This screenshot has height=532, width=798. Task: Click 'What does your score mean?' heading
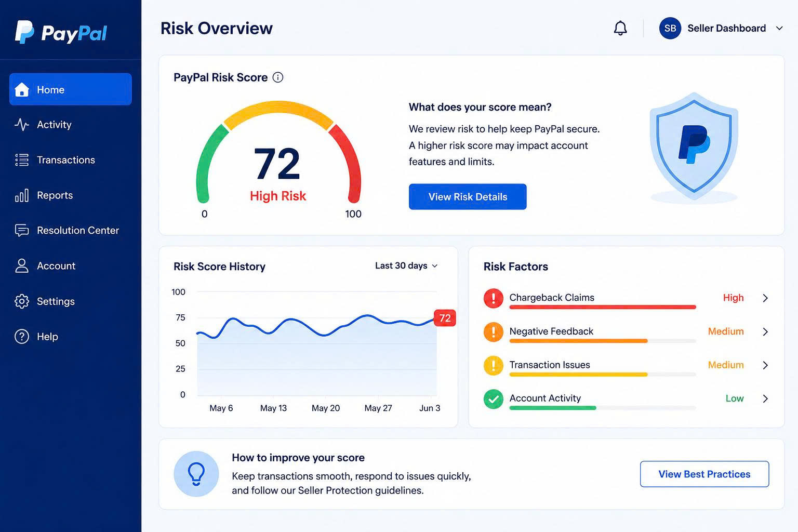click(x=480, y=107)
